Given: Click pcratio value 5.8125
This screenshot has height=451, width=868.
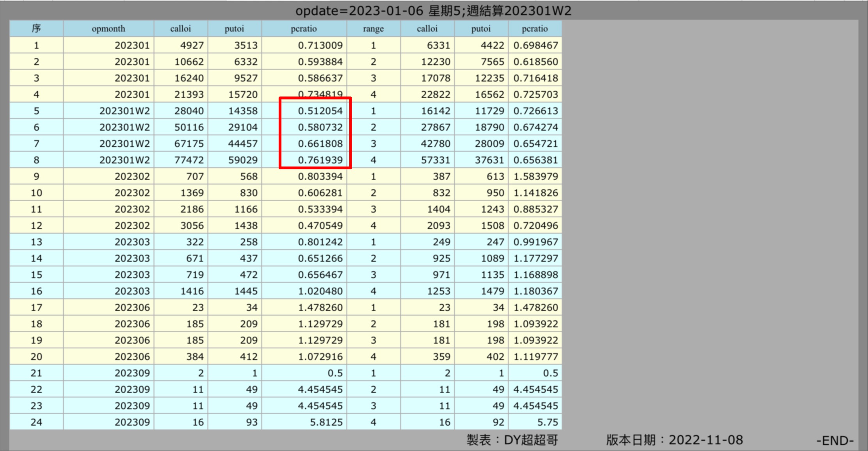Looking at the screenshot, I should coord(326,423).
